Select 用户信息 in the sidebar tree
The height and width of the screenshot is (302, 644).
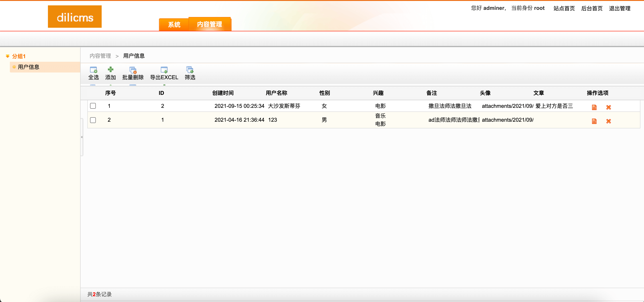(x=28, y=67)
